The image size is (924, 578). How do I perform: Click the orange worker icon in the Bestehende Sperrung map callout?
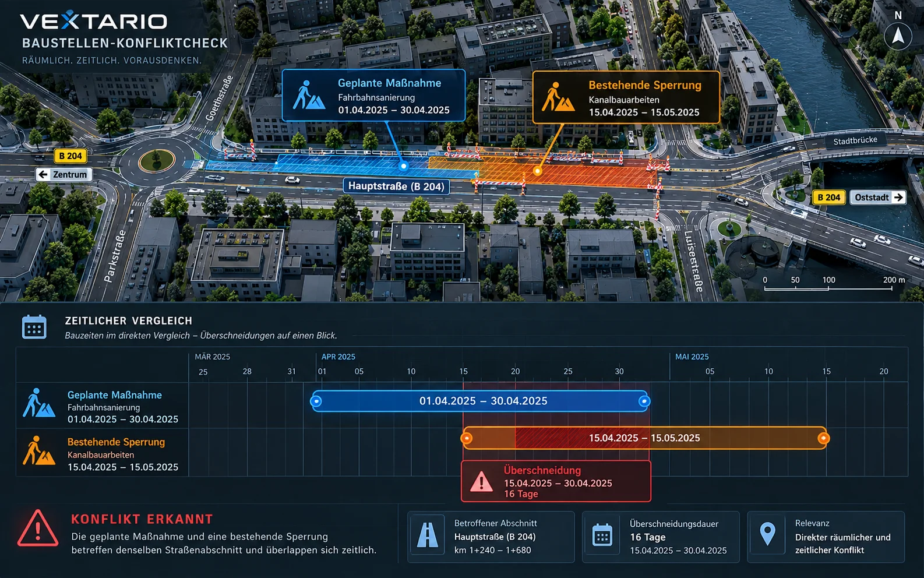coord(558,97)
